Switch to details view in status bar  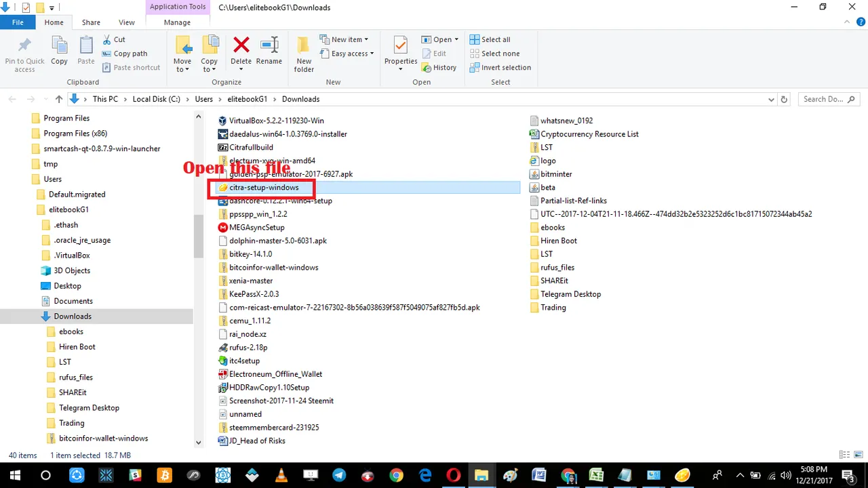click(844, 455)
